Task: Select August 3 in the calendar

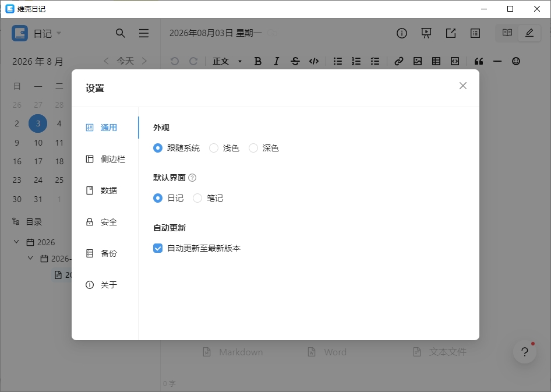Action: click(x=38, y=123)
